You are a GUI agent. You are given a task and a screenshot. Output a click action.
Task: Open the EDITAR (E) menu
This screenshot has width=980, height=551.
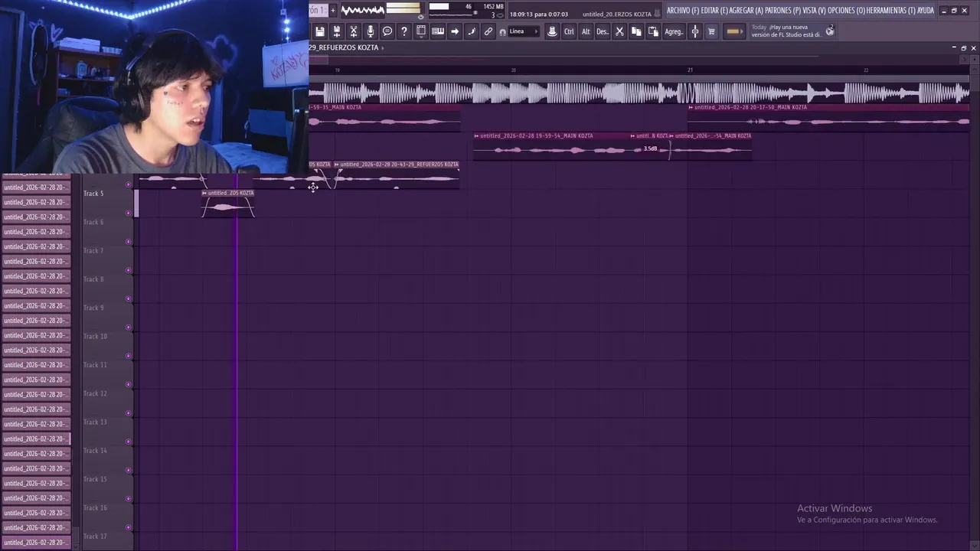click(x=714, y=11)
